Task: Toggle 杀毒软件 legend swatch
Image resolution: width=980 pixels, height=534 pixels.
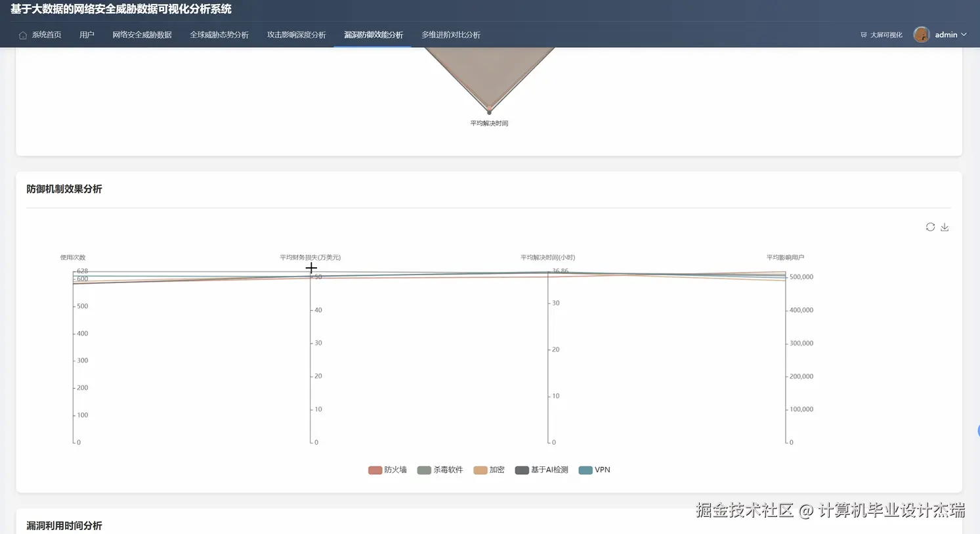Action: coord(424,470)
